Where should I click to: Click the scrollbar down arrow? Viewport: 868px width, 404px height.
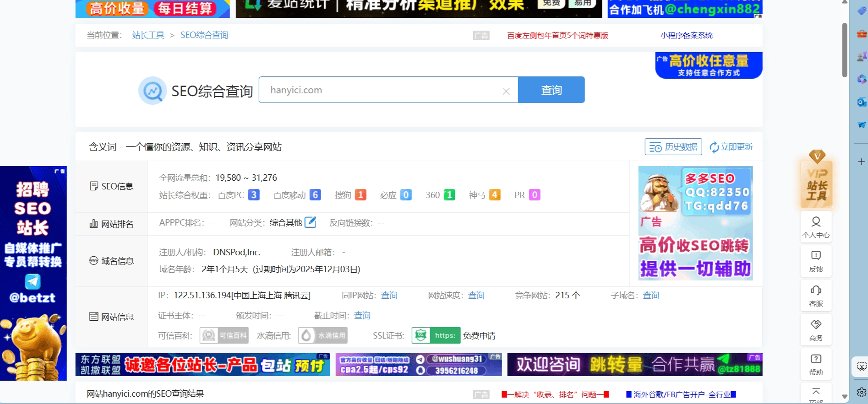click(845, 396)
